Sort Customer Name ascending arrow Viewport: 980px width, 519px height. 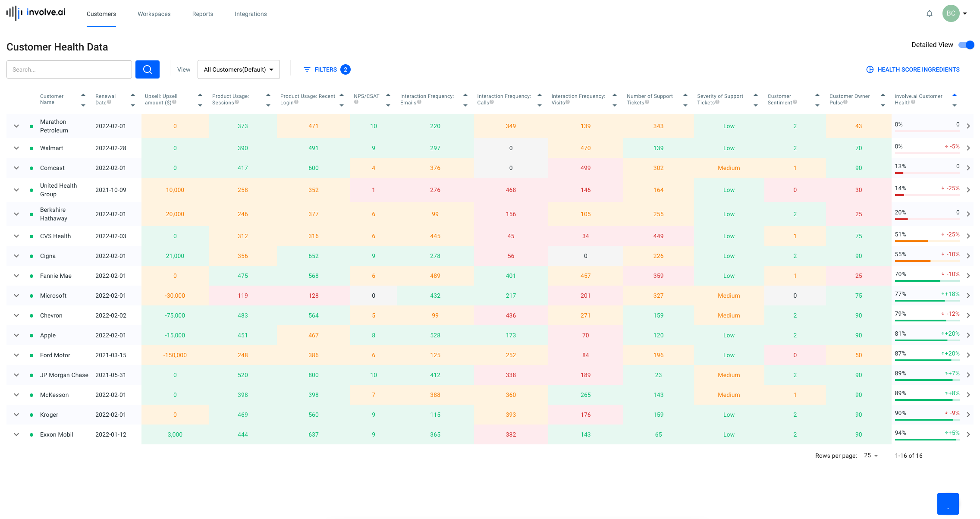[x=83, y=95]
